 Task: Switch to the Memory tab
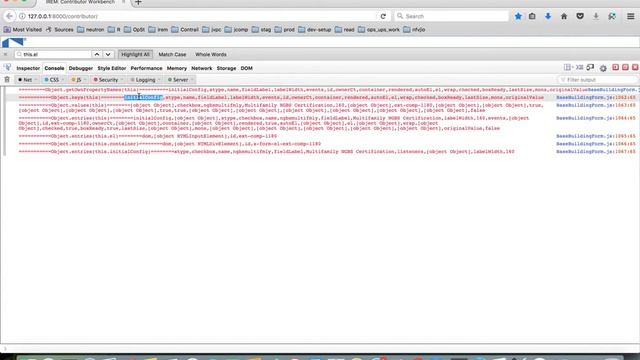[177, 68]
